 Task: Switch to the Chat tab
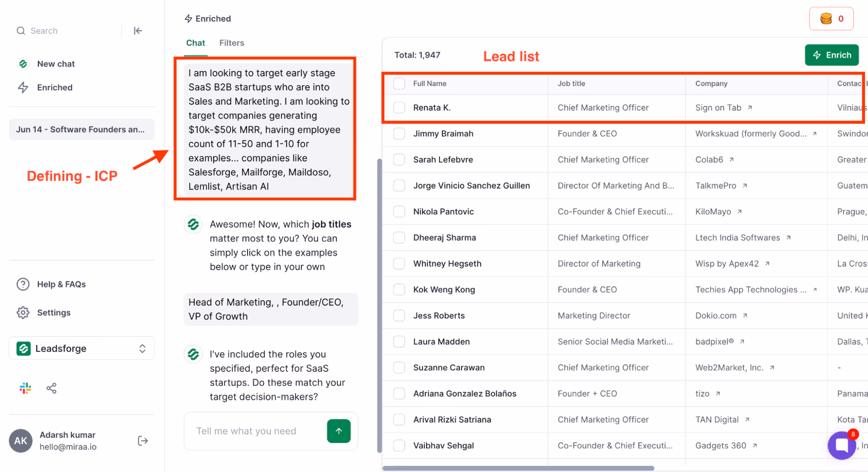195,43
